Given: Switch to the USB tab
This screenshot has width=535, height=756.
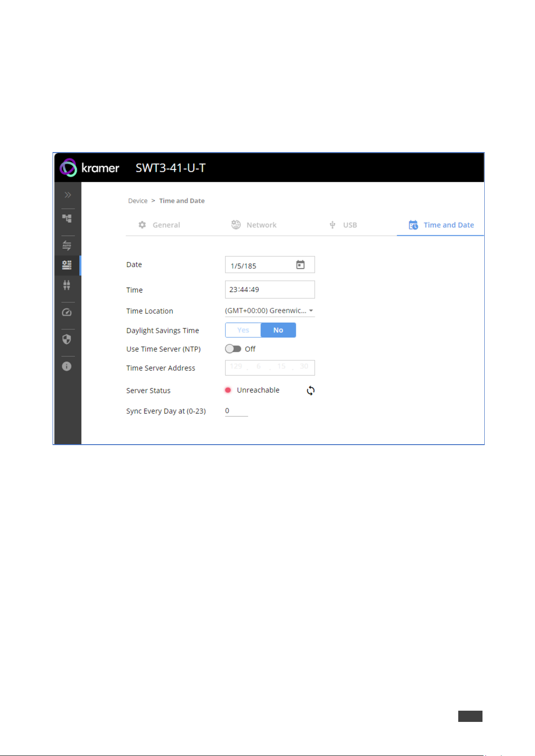Looking at the screenshot, I should (x=343, y=225).
